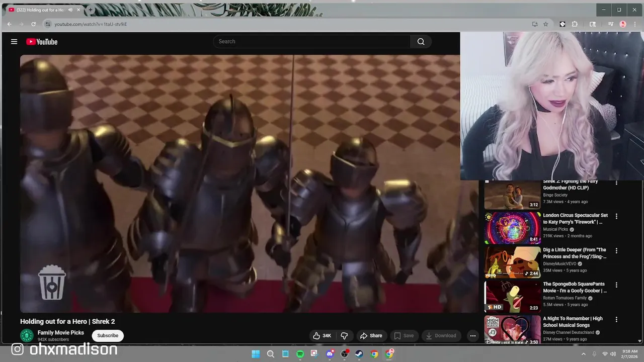The image size is (644, 362).
Task: Open the Binge Society channel
Action: click(x=555, y=195)
